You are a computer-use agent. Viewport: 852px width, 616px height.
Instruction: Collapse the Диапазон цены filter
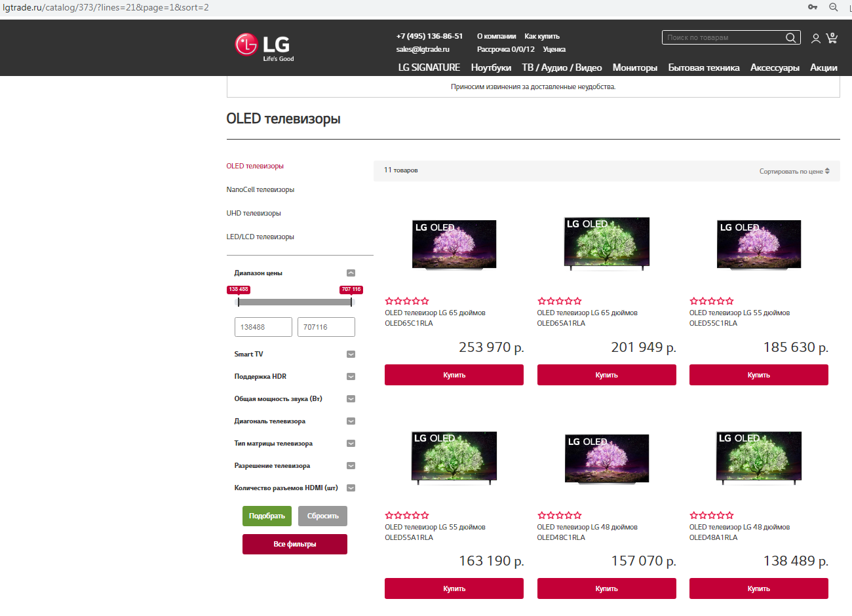coord(351,273)
